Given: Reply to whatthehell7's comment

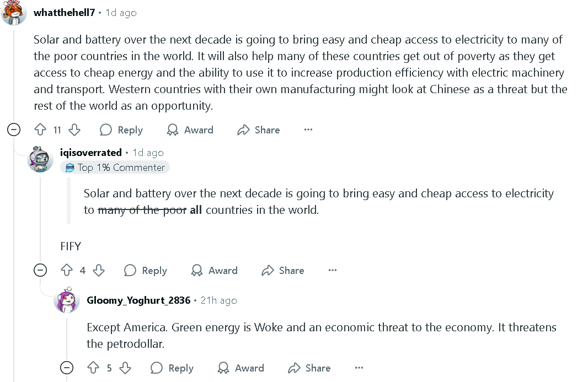Looking at the screenshot, I should pyautogui.click(x=121, y=130).
